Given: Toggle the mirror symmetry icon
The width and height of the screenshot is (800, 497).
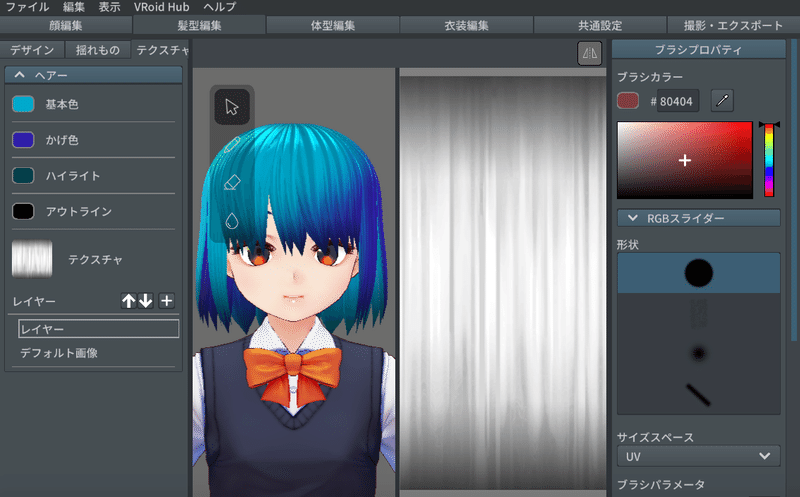Looking at the screenshot, I should [589, 53].
